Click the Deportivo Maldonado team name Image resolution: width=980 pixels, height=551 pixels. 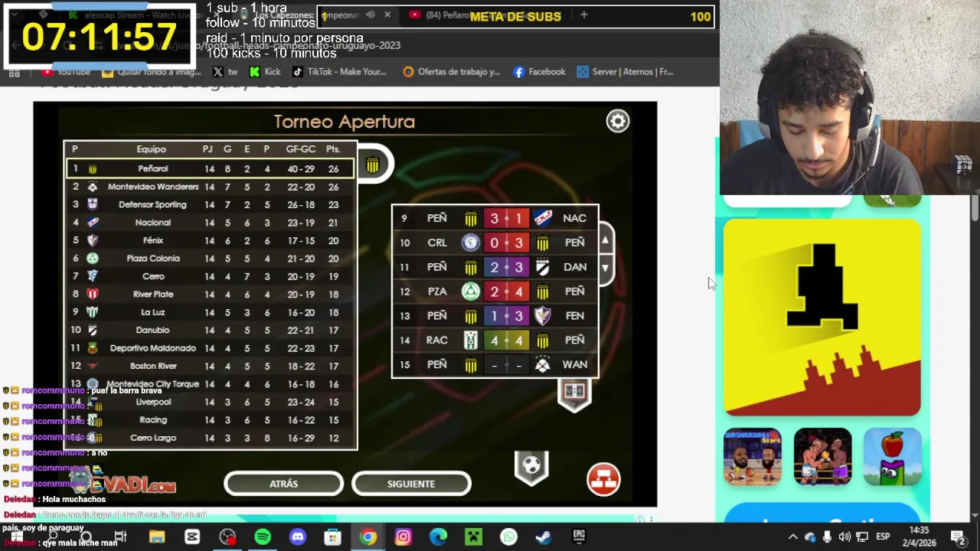click(x=153, y=348)
